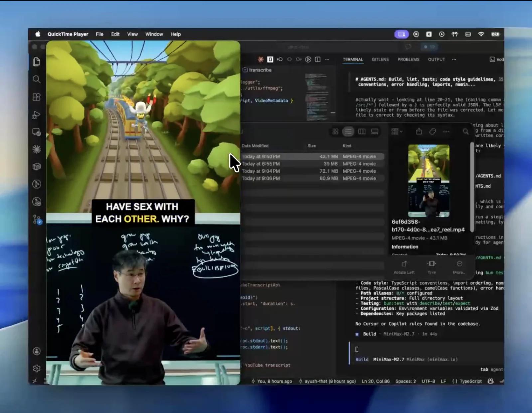Image resolution: width=532 pixels, height=413 pixels.
Task: Open the Apple menu
Action: click(x=38, y=34)
